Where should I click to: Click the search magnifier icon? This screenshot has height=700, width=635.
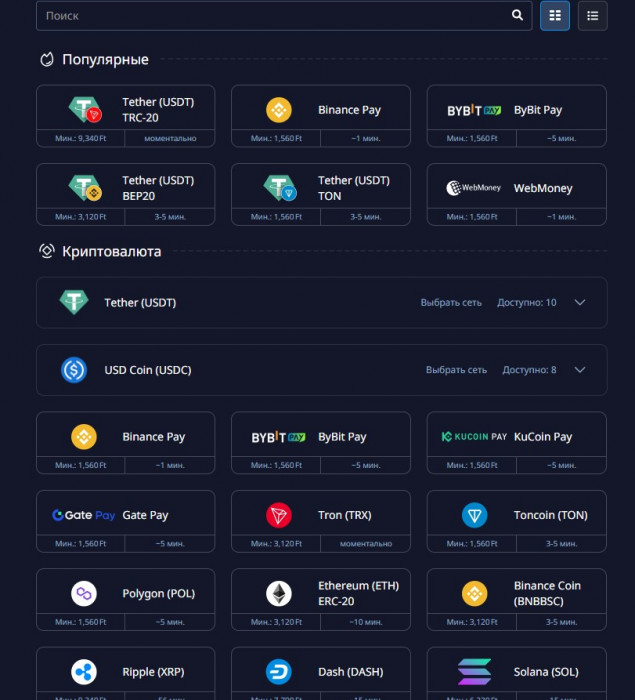(517, 15)
